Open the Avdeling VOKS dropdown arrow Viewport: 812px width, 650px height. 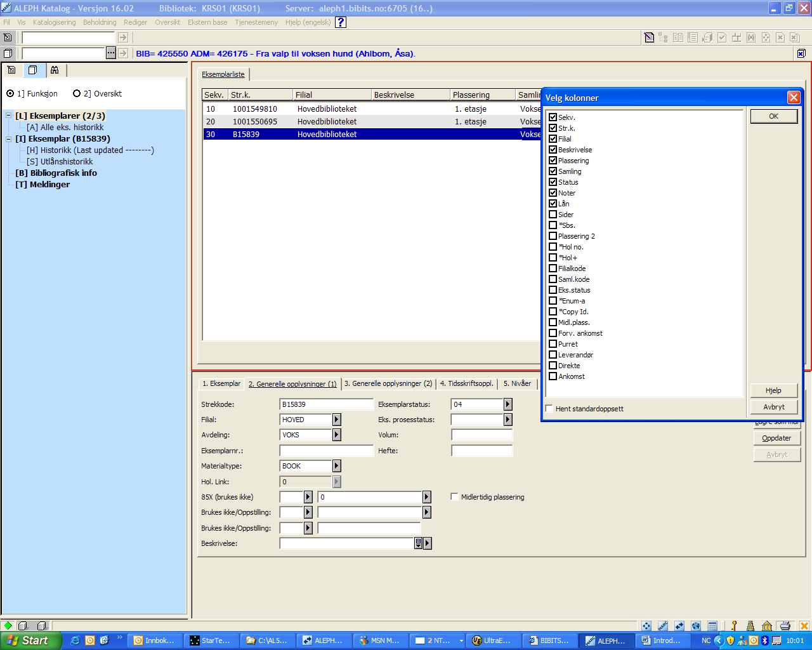pyautogui.click(x=337, y=435)
